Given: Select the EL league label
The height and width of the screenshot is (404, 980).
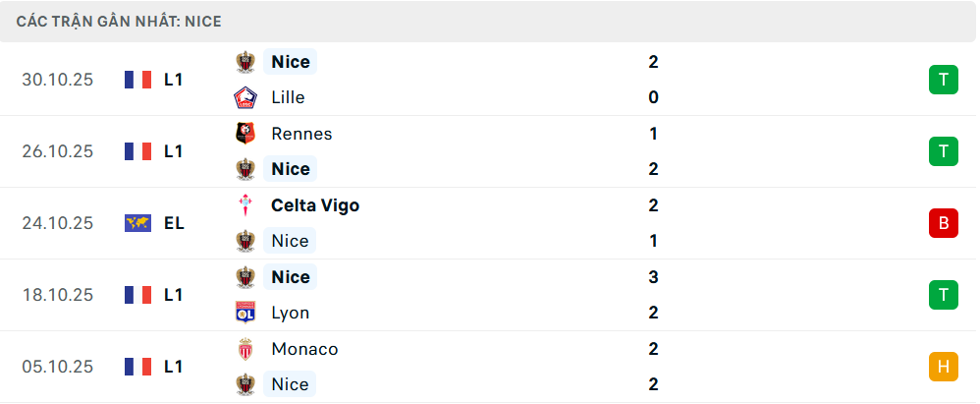Looking at the screenshot, I should 174,223.
